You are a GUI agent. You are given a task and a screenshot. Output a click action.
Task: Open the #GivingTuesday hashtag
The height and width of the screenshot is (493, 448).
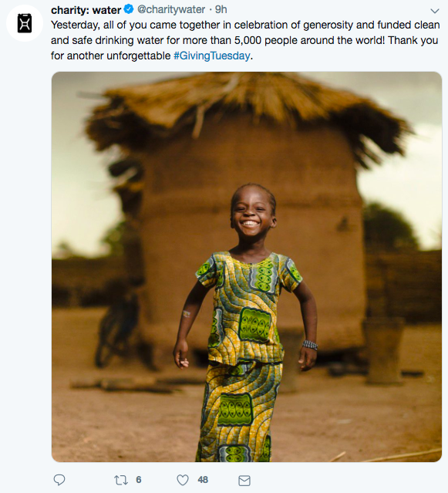pos(212,56)
